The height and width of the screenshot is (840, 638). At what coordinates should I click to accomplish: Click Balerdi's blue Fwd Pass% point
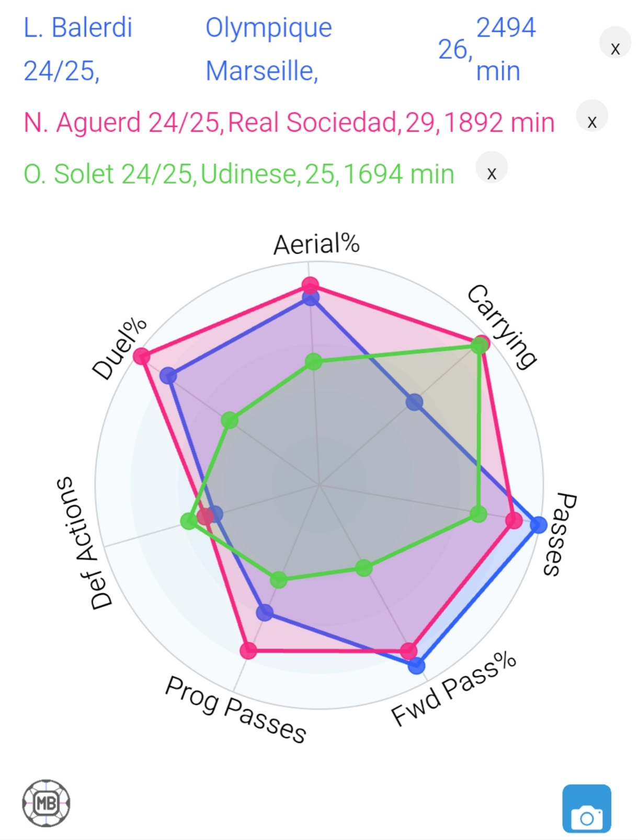[416, 665]
